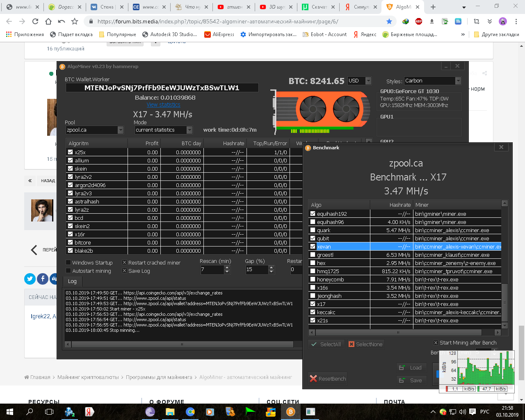Open Главная breadcrumb link
Image resolution: width=525 pixels, height=420 pixels.
tap(37, 377)
